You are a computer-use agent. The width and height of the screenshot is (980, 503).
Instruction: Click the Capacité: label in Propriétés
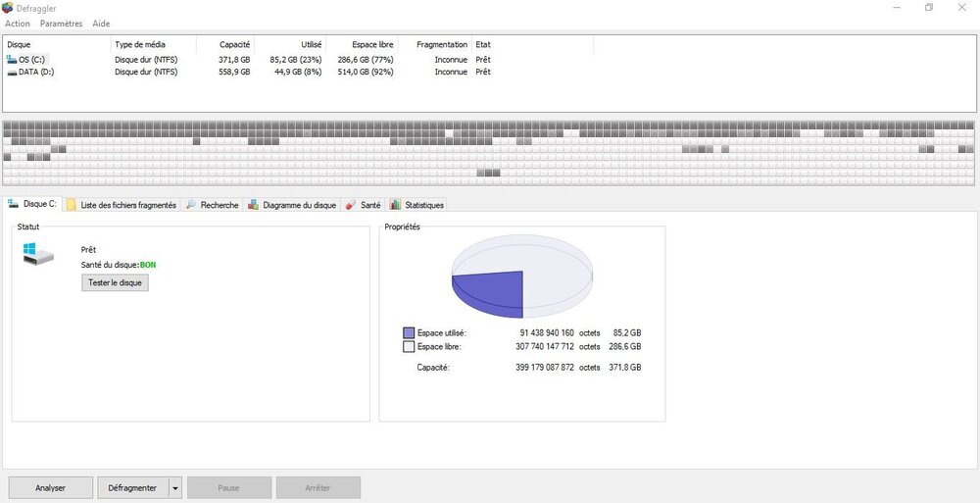tap(433, 368)
